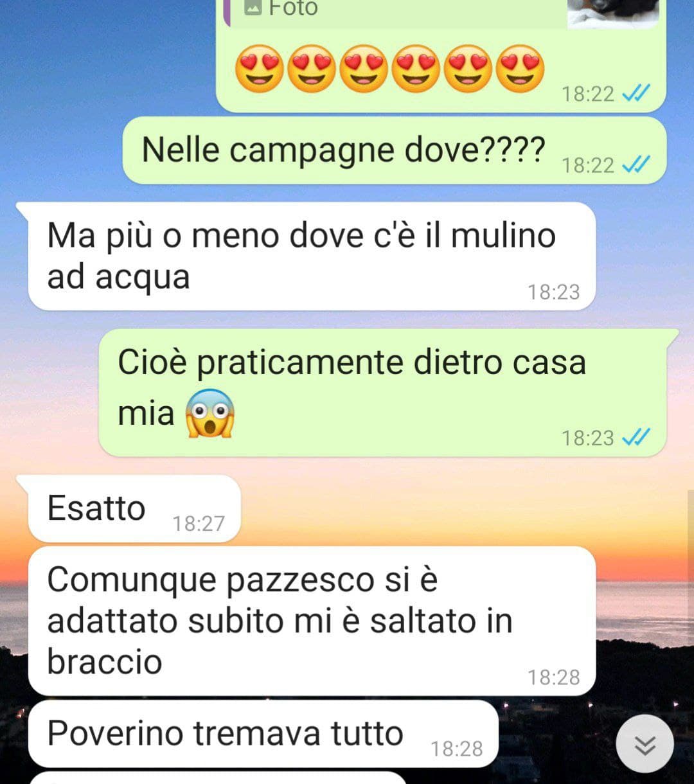
Task: Tap read checkmarks on 'Cioè praticamente' message
Action: (637, 438)
